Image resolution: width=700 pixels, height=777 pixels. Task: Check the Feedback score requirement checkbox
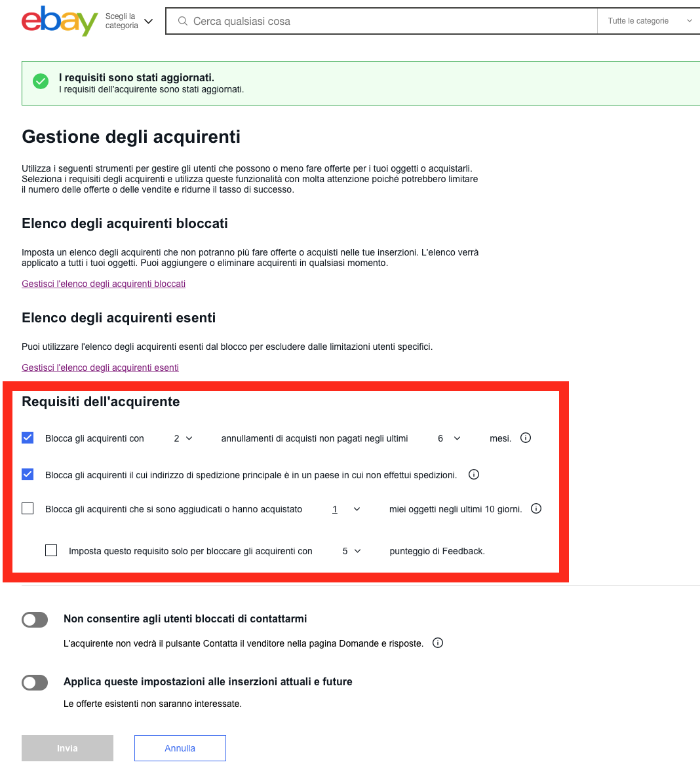(x=51, y=550)
